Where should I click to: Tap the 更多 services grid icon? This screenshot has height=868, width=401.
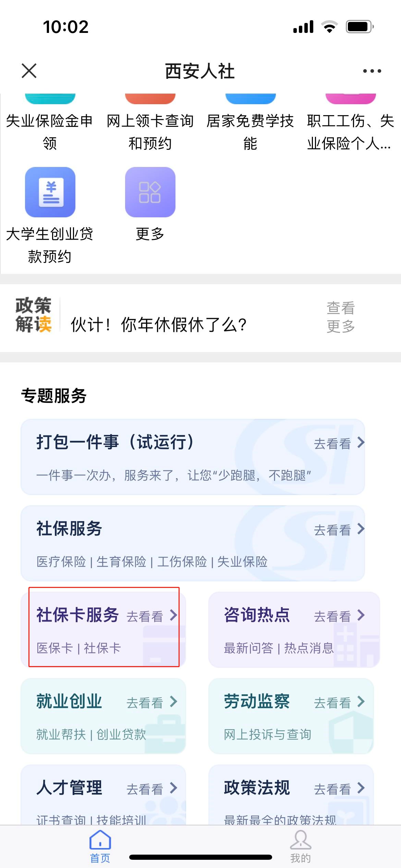click(x=150, y=192)
